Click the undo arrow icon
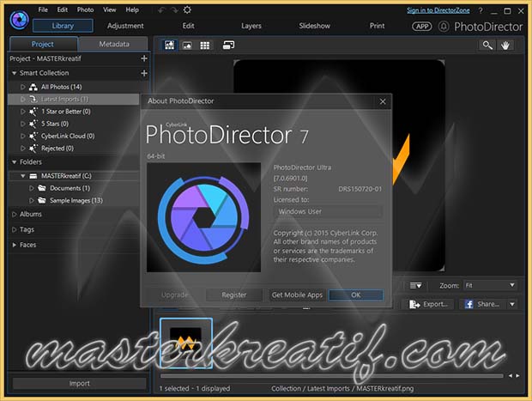The image size is (532, 401). point(161,10)
